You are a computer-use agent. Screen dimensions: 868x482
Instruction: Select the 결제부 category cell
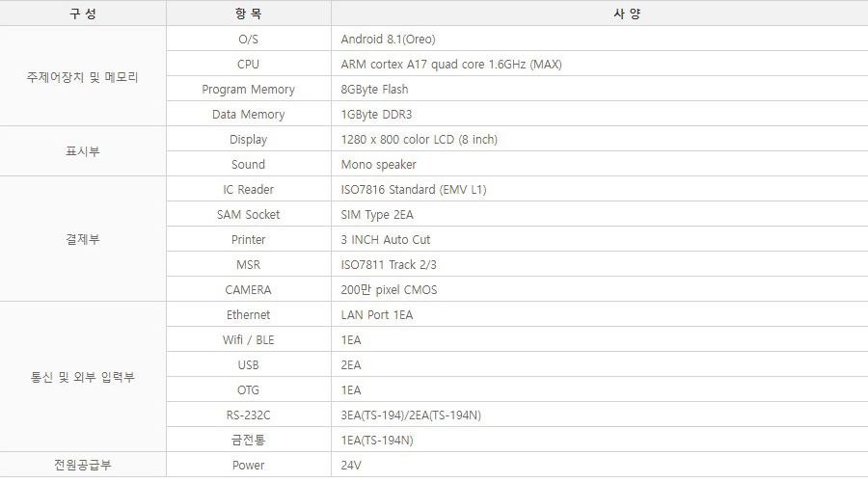[x=83, y=240]
